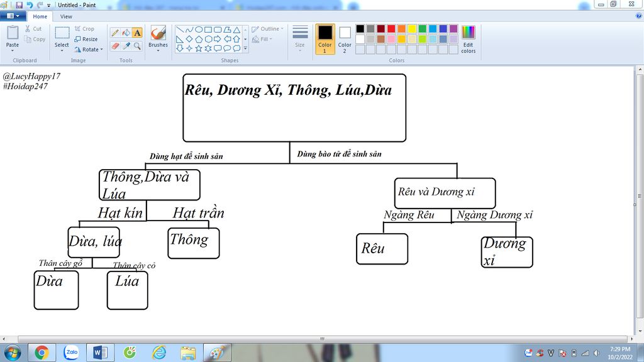Choose the Down arrow shape

click(x=179, y=48)
